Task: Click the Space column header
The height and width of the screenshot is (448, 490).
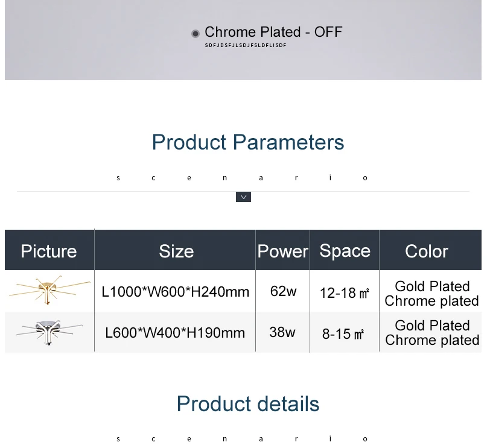Action: pyautogui.click(x=345, y=251)
